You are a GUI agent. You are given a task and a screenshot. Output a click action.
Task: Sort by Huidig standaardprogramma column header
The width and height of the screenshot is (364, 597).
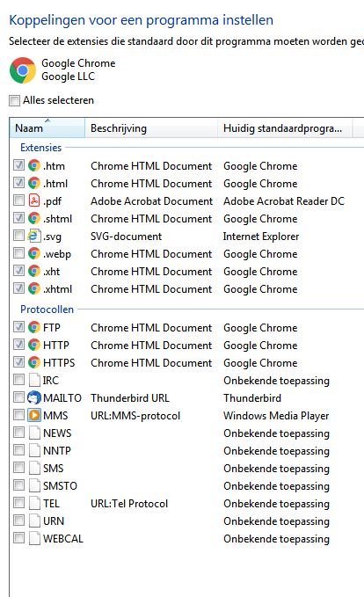pyautogui.click(x=285, y=128)
